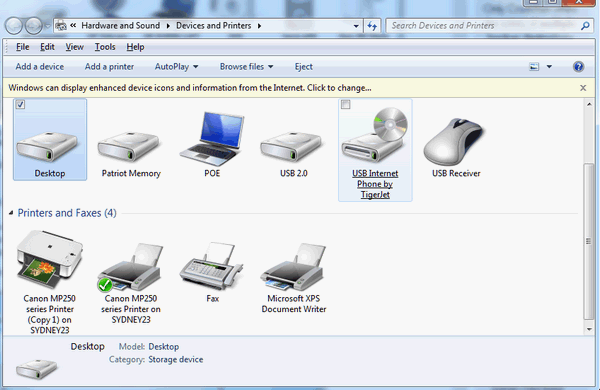Click the breadcrumb overflow chevrons

point(73,26)
